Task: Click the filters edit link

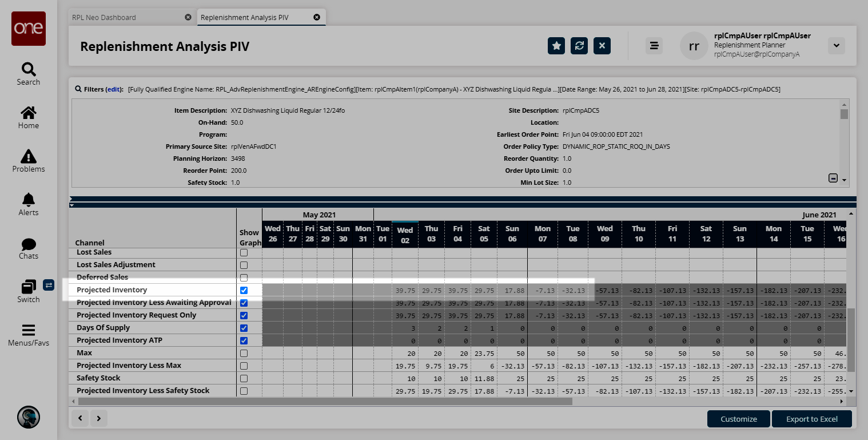Action: (x=114, y=89)
